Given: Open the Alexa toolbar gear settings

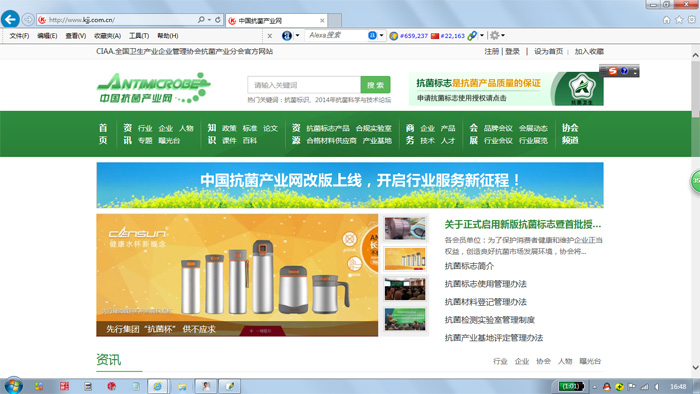Looking at the screenshot, I should [494, 35].
